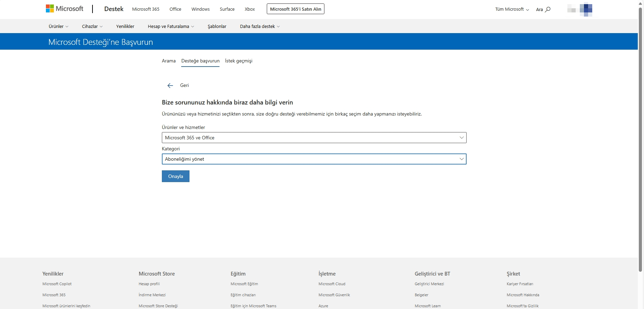Open Geliştirici Merkezi footer link
The image size is (644, 309).
(x=429, y=284)
